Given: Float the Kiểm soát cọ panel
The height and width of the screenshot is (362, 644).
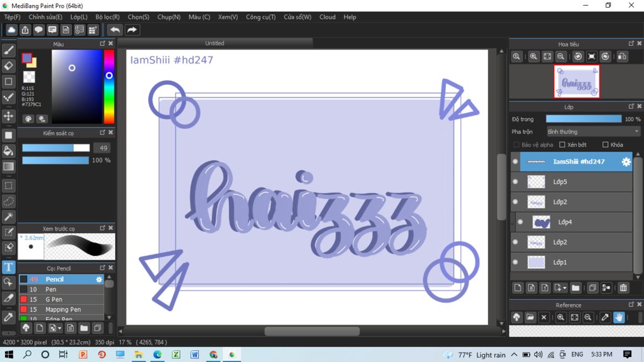Looking at the screenshot, I should click(x=103, y=133).
